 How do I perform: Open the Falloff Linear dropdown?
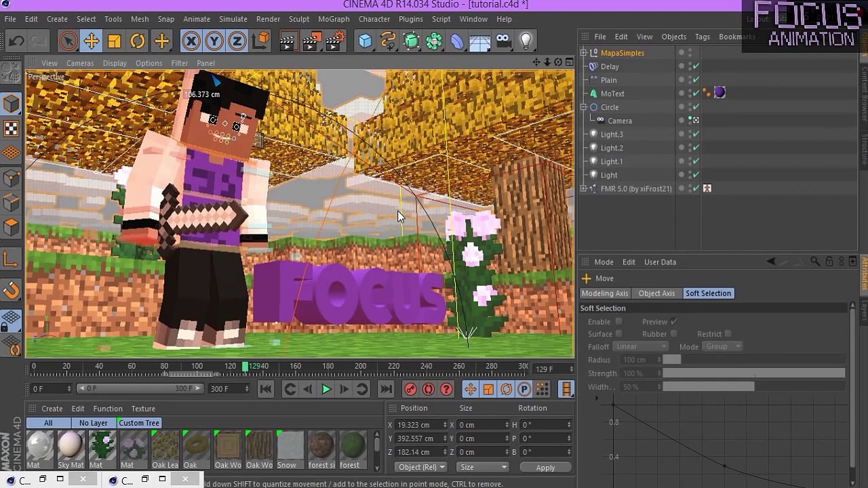[x=641, y=346]
